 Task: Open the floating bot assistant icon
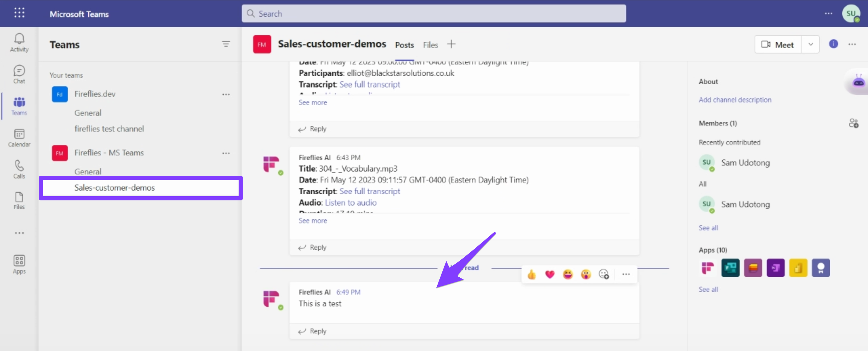coord(858,82)
